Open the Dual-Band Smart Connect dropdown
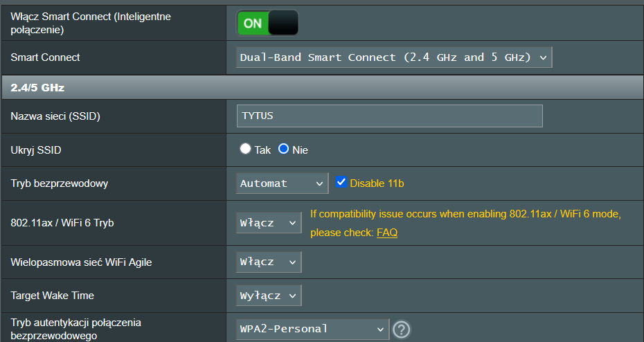 click(x=394, y=57)
